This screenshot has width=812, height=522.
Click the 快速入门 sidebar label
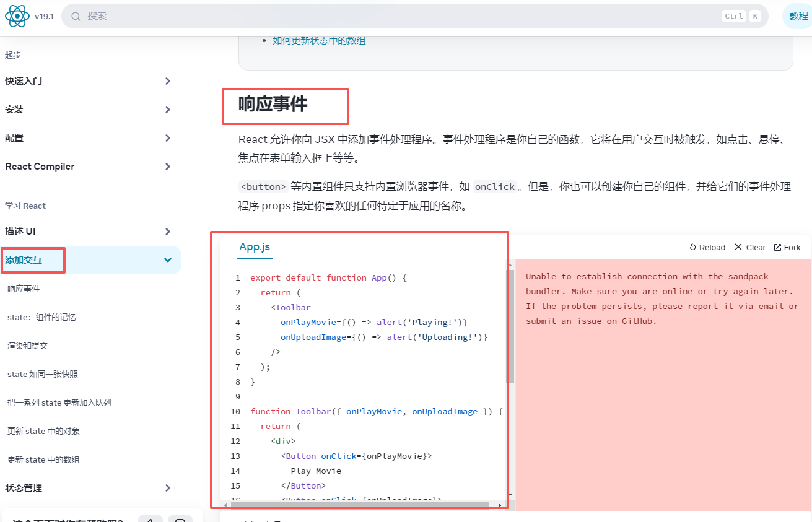(24, 81)
